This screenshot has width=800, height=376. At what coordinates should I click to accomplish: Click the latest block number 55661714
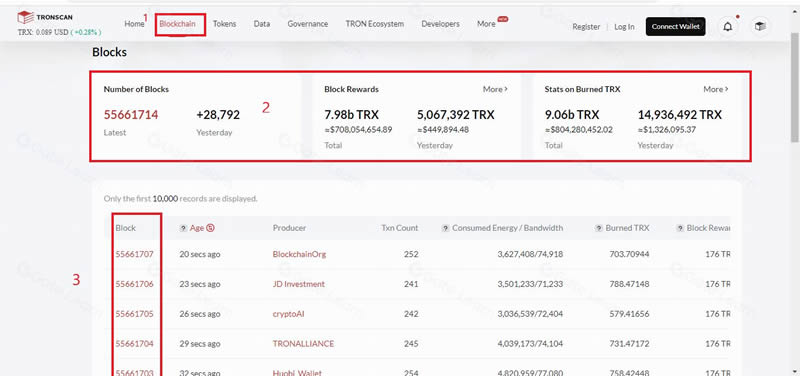(131, 115)
